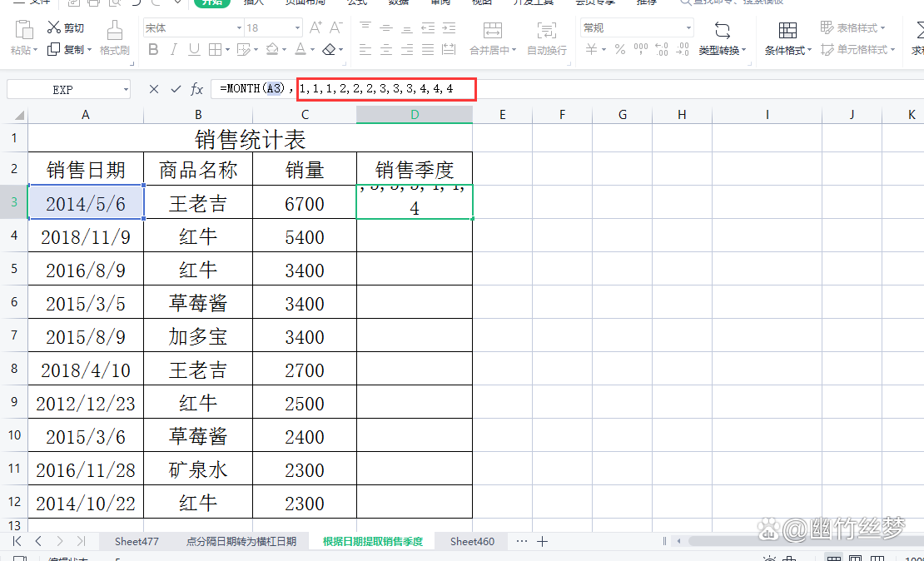Screen dimensions: 924x561
Task: Go to previous sheet arrow
Action: tap(38, 541)
